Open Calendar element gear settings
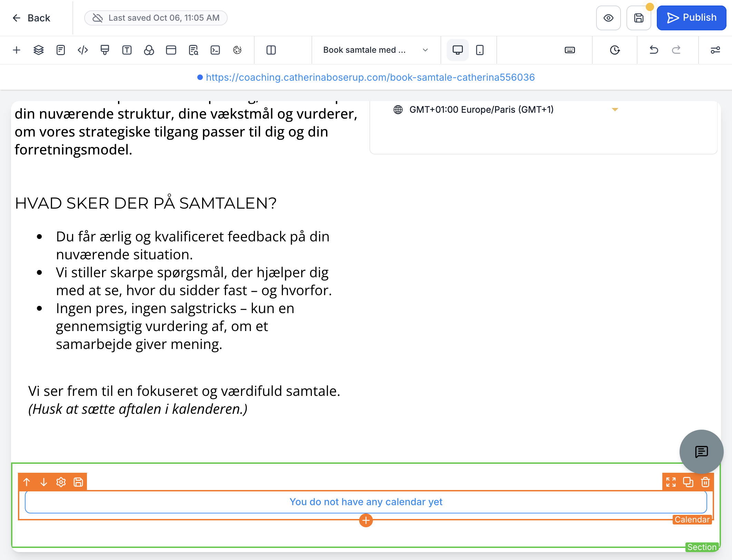The width and height of the screenshot is (732, 560). 61,482
